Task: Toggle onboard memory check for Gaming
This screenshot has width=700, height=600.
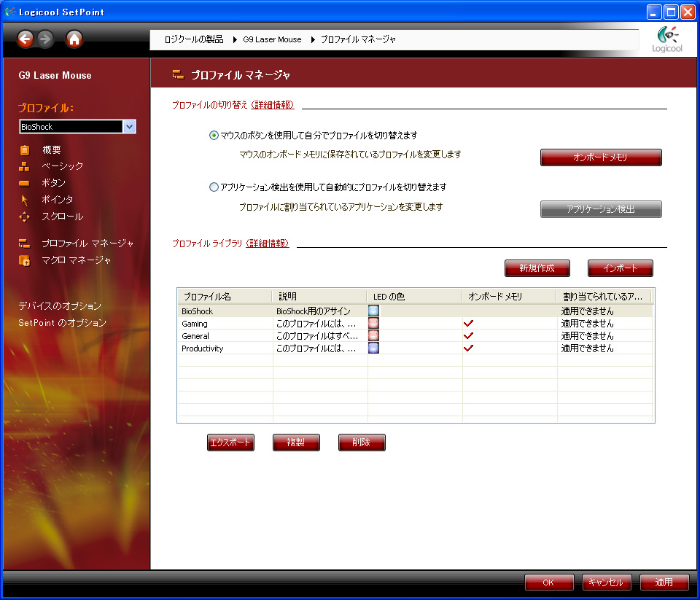Action: (x=468, y=323)
